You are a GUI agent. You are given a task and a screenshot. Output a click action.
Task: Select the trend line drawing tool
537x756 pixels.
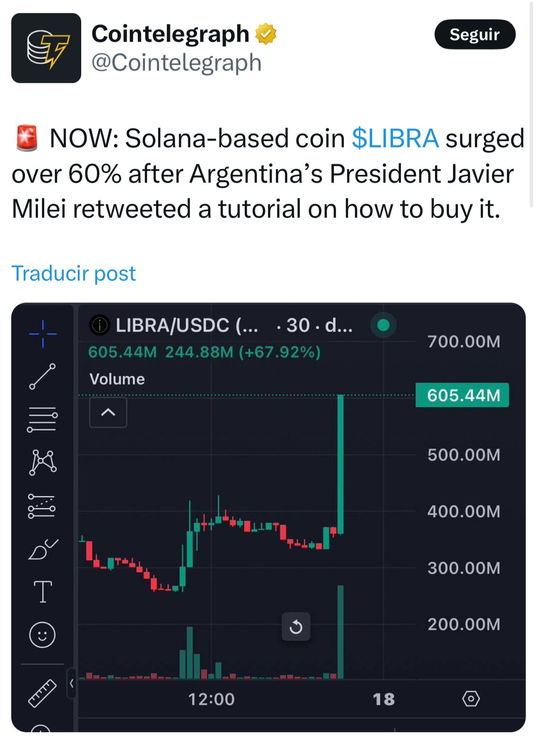tap(43, 377)
